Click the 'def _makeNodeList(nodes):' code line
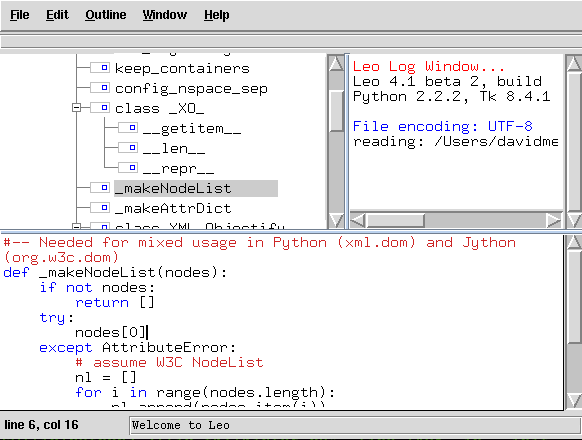Viewport: 582px width, 440px height. click(x=115, y=273)
